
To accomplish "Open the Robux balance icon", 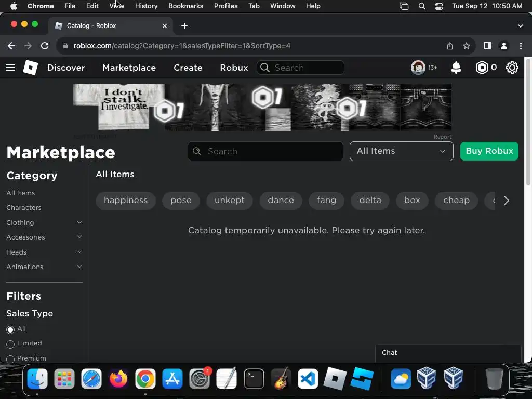I will [x=482, y=68].
